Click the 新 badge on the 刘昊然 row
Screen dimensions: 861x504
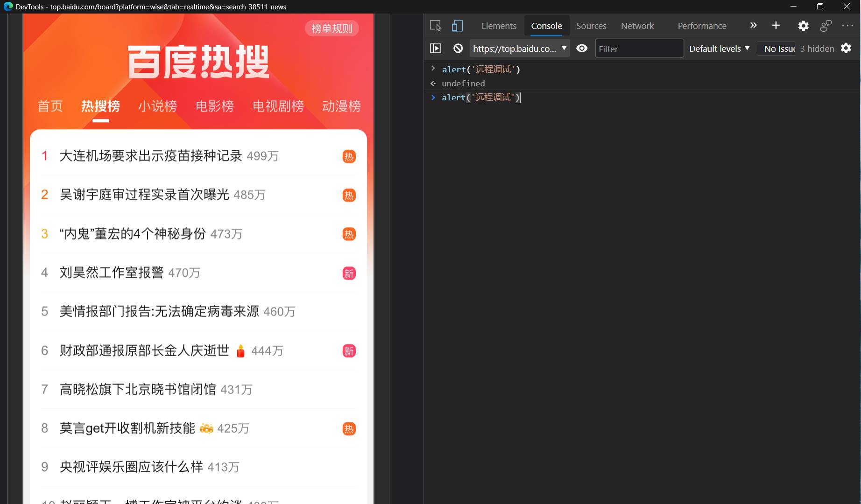(349, 273)
